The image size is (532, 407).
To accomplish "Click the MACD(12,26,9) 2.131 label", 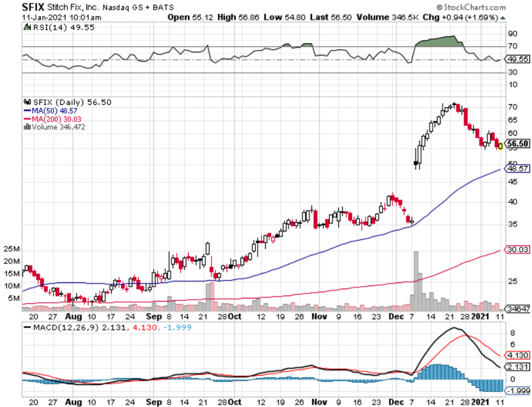I will 75,328.
